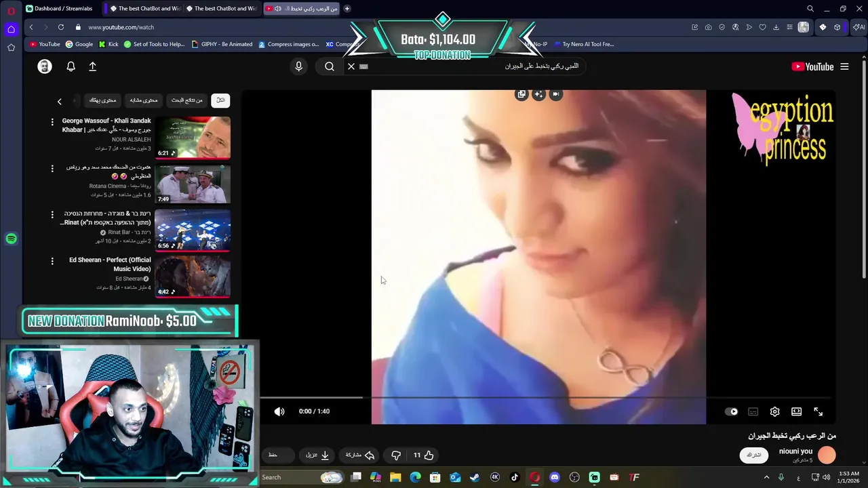Open YouTube notifications bell
Screen dimensions: 868x488
point(71,66)
